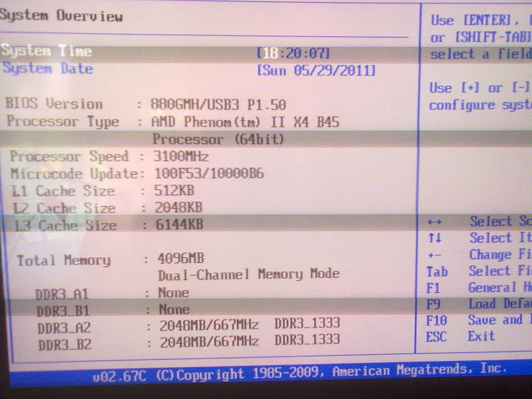This screenshot has width=532, height=399.
Task: Click BIOS Version value 880GMH/USB3 P1.50
Action: click(x=218, y=105)
